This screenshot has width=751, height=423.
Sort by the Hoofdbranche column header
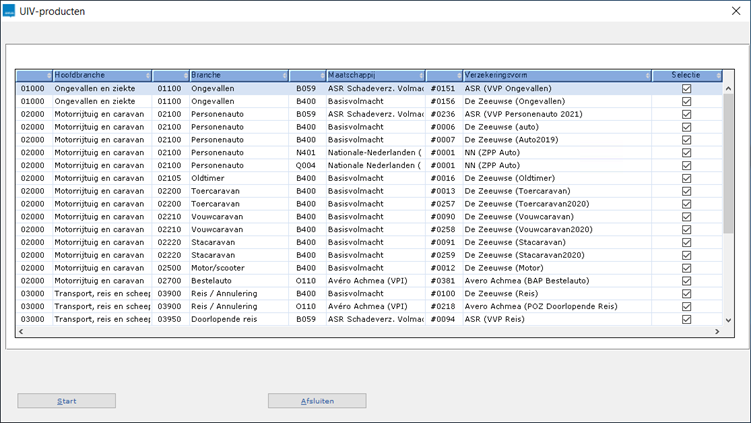tap(100, 75)
